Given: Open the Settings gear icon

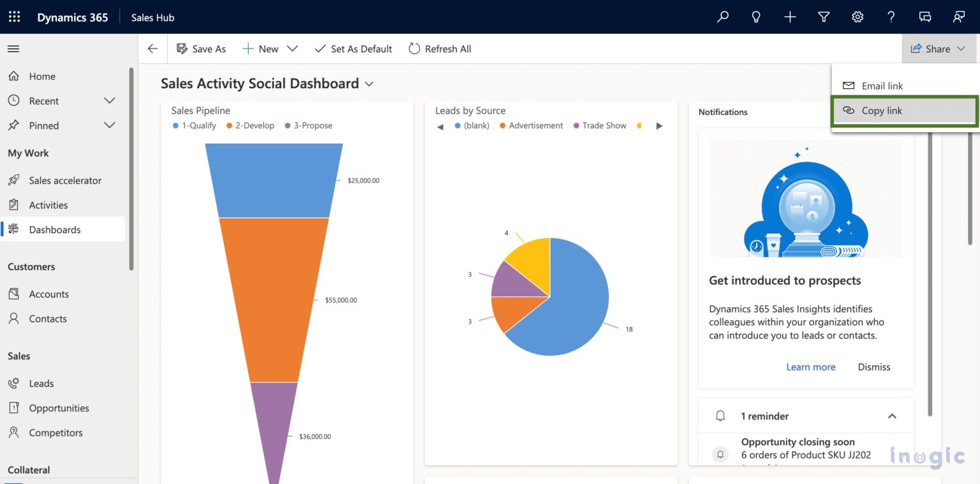Looking at the screenshot, I should [x=857, y=17].
